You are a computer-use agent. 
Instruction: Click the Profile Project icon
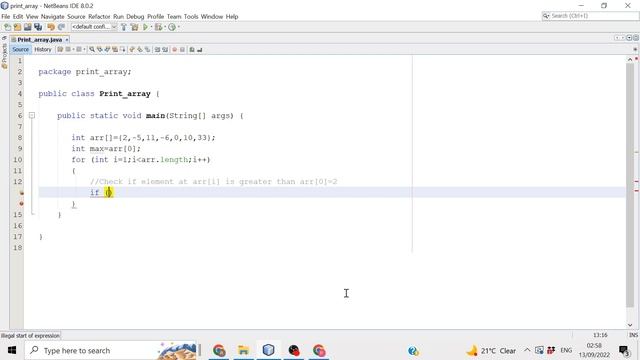[172, 27]
